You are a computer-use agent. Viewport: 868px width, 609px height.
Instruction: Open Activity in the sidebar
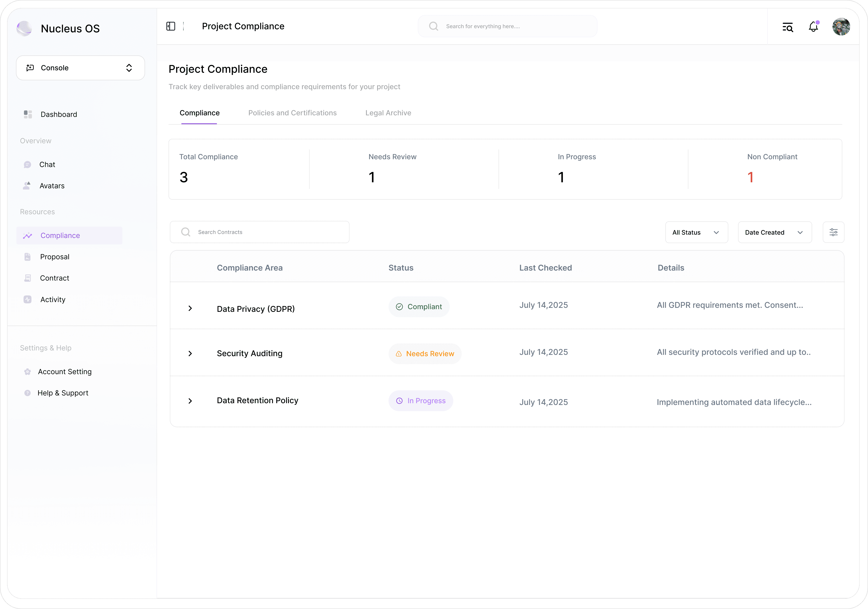(x=53, y=299)
